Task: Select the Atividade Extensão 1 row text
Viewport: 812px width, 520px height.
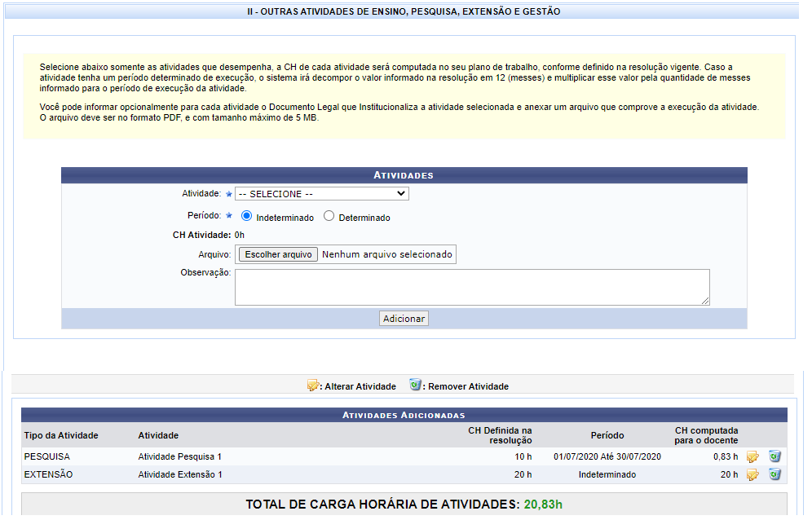Action: click(180, 474)
